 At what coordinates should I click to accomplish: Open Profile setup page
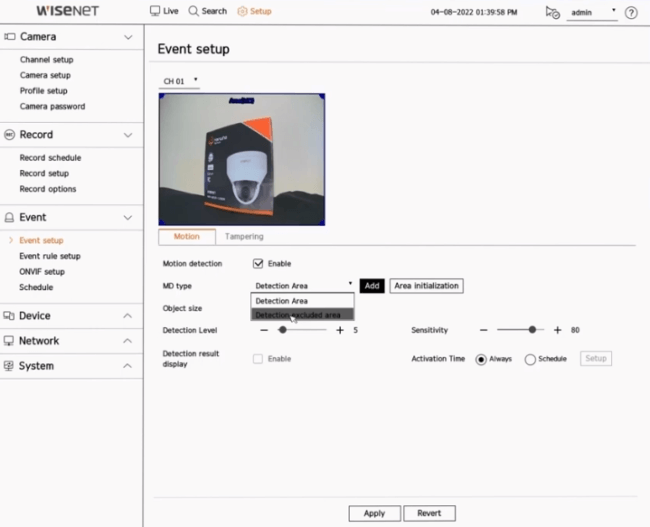[x=44, y=91]
